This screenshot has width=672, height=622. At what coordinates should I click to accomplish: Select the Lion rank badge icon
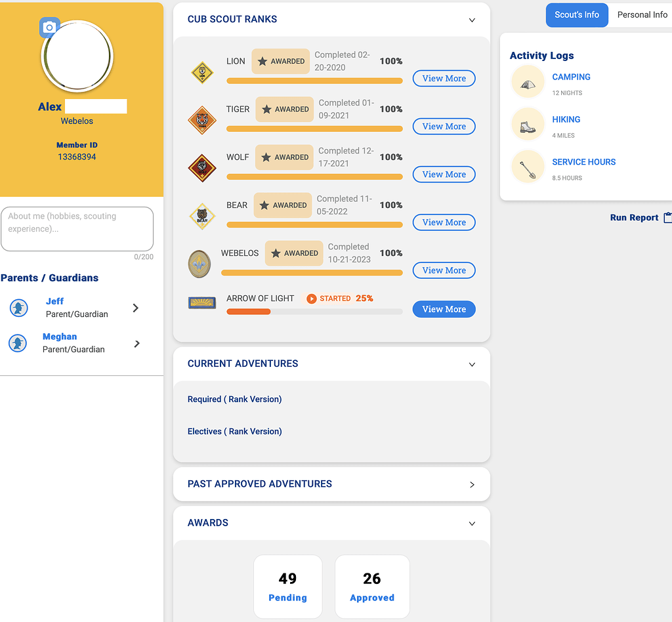(x=202, y=71)
